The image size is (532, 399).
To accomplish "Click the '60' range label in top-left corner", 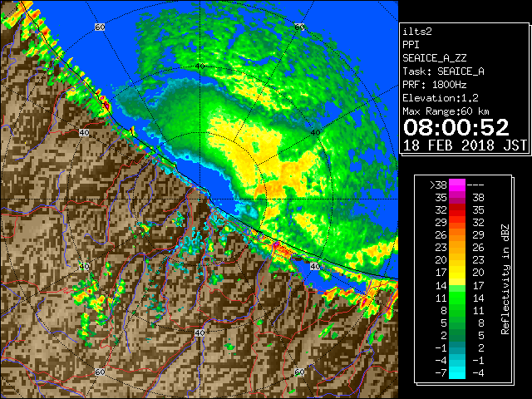I will tap(100, 27).
